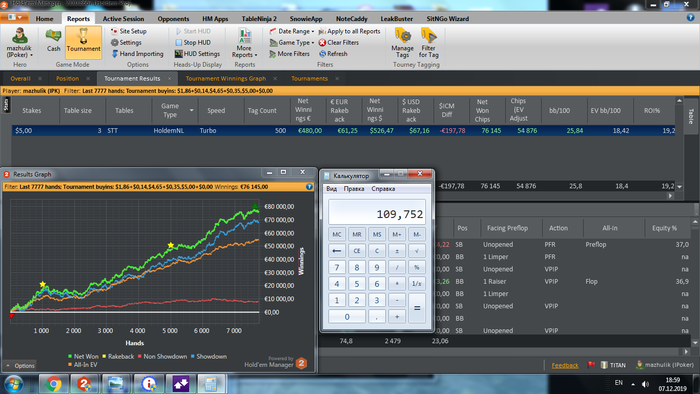Select the Tournament game mode icon
The height and width of the screenshot is (394, 700).
click(83, 42)
